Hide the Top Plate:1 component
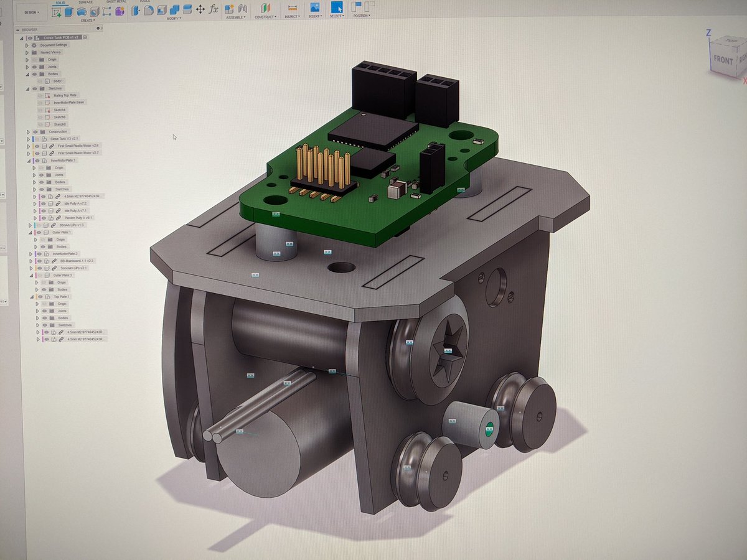This screenshot has height=560, width=747. point(40,296)
